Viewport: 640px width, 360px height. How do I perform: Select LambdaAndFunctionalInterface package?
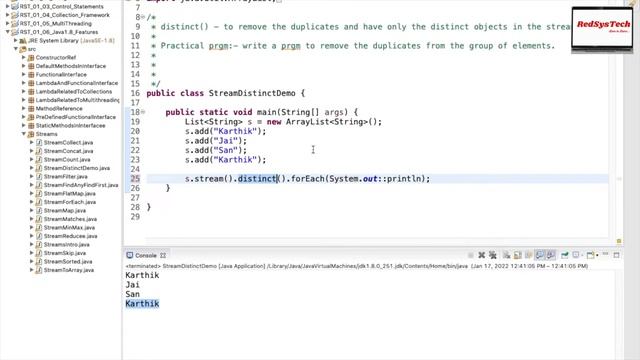coord(76,83)
